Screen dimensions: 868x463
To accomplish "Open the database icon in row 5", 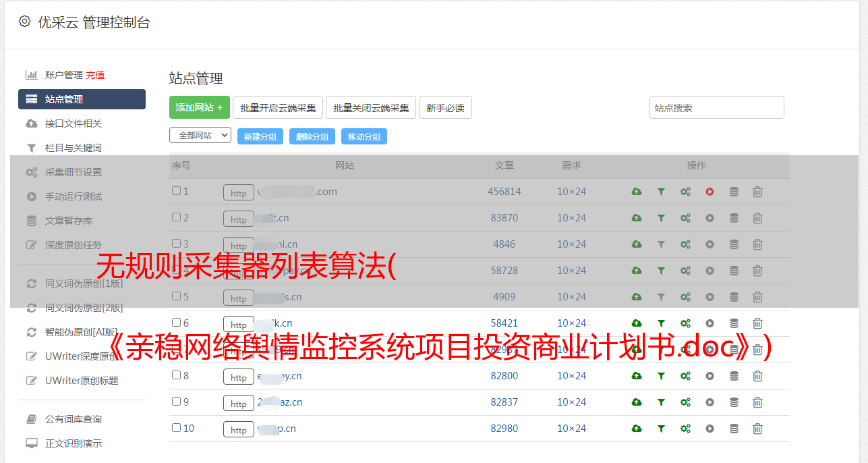I will click(x=734, y=297).
